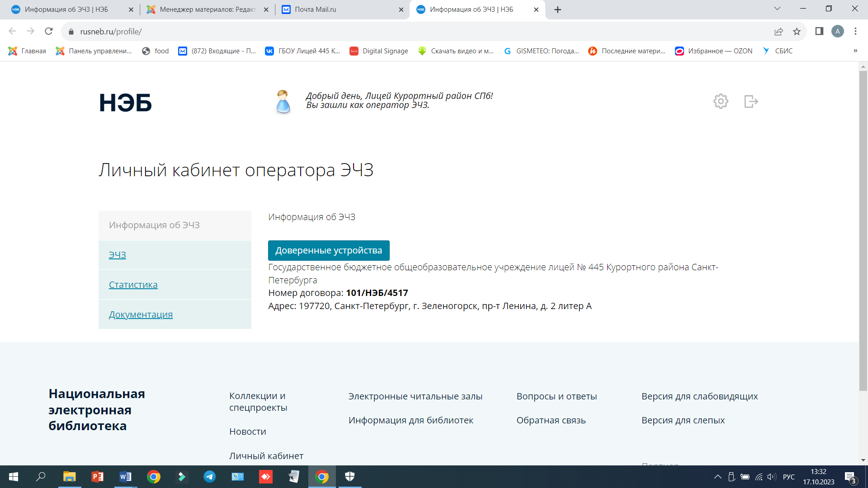Open Информация для библиотек footer link
Image resolution: width=868 pixels, height=488 pixels.
tap(411, 420)
